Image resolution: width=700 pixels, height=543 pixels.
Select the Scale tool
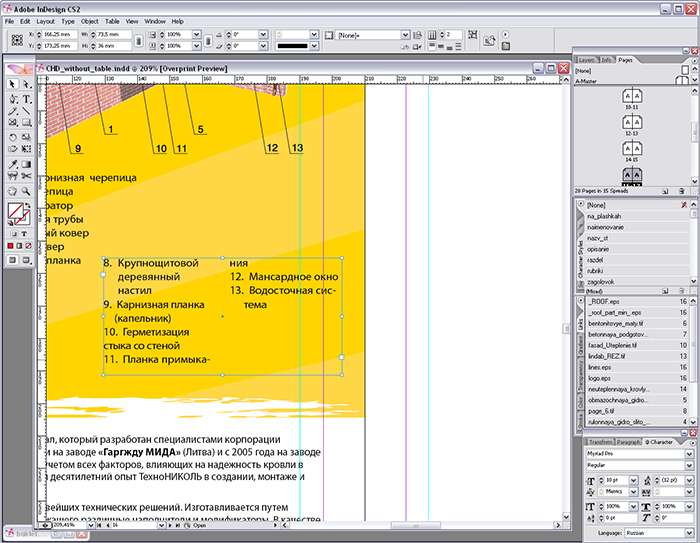(26, 138)
